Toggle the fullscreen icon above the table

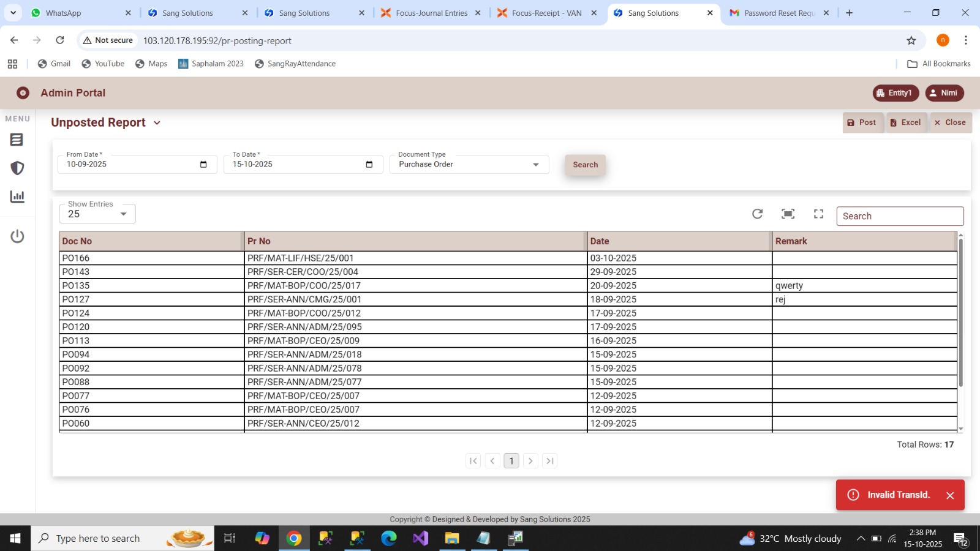818,214
